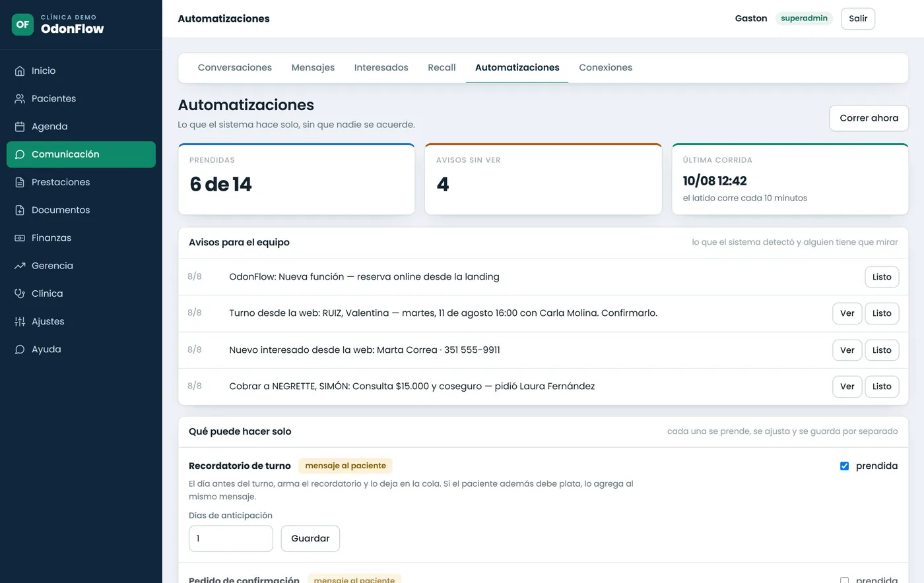The height and width of the screenshot is (583, 924).
Task: Click the Correr ahora button
Action: 869,118
